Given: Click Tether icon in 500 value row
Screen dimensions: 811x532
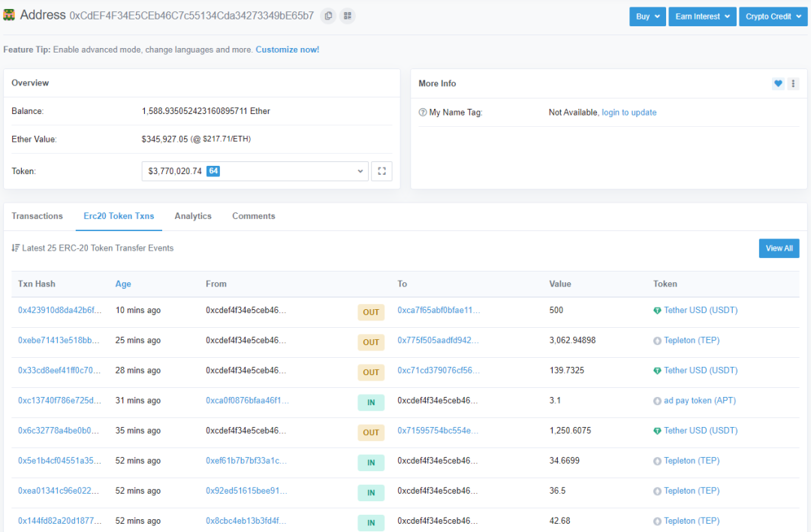Looking at the screenshot, I should pyautogui.click(x=657, y=311).
